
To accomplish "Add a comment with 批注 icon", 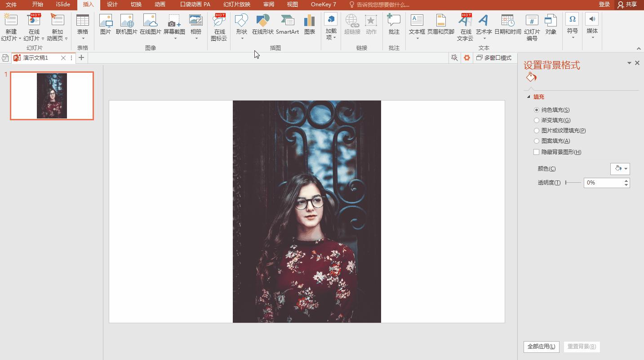I will (x=394, y=24).
